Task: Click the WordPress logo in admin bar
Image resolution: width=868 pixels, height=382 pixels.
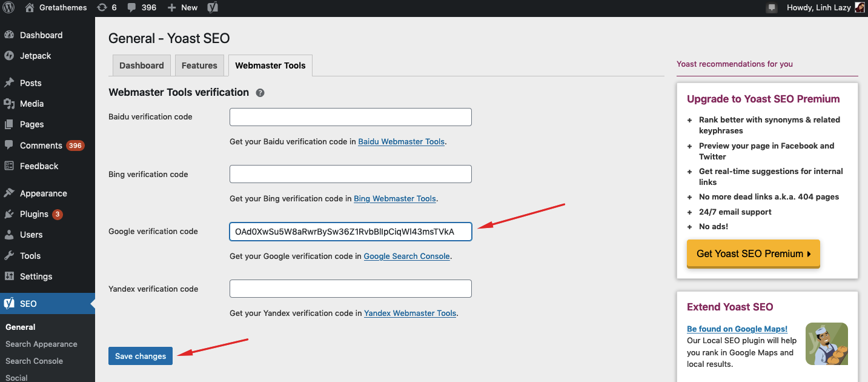Action: tap(9, 8)
